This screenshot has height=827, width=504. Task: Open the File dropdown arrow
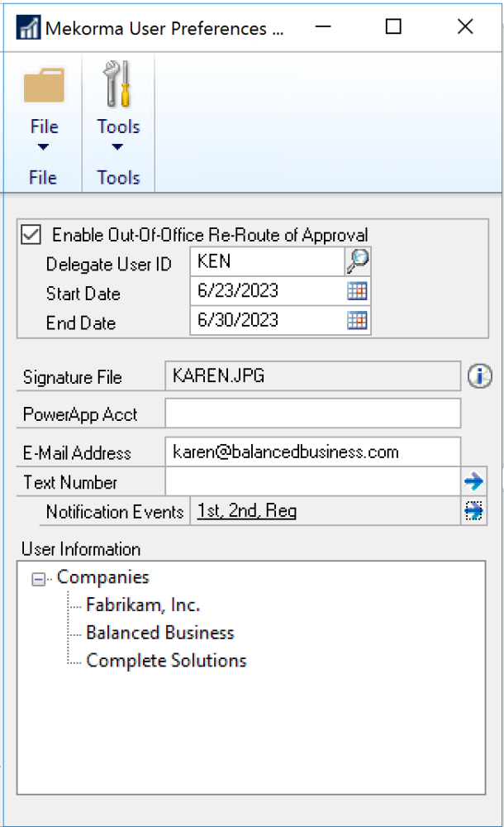pyautogui.click(x=43, y=147)
